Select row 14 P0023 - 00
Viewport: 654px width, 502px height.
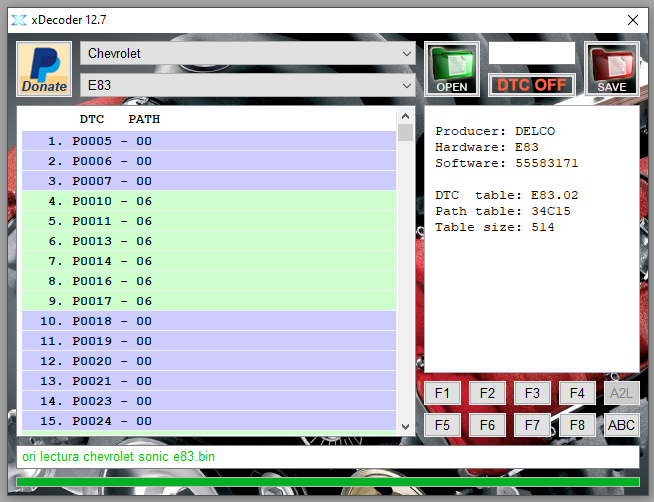(x=209, y=401)
